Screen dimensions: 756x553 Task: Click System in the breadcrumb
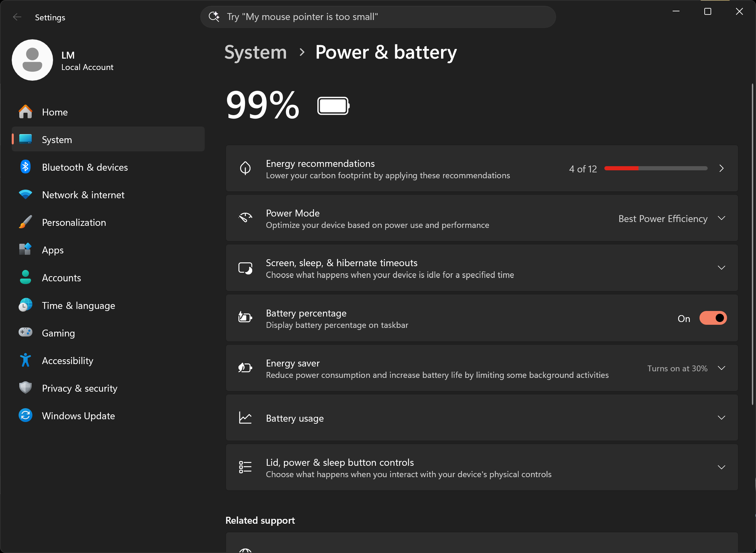(255, 52)
